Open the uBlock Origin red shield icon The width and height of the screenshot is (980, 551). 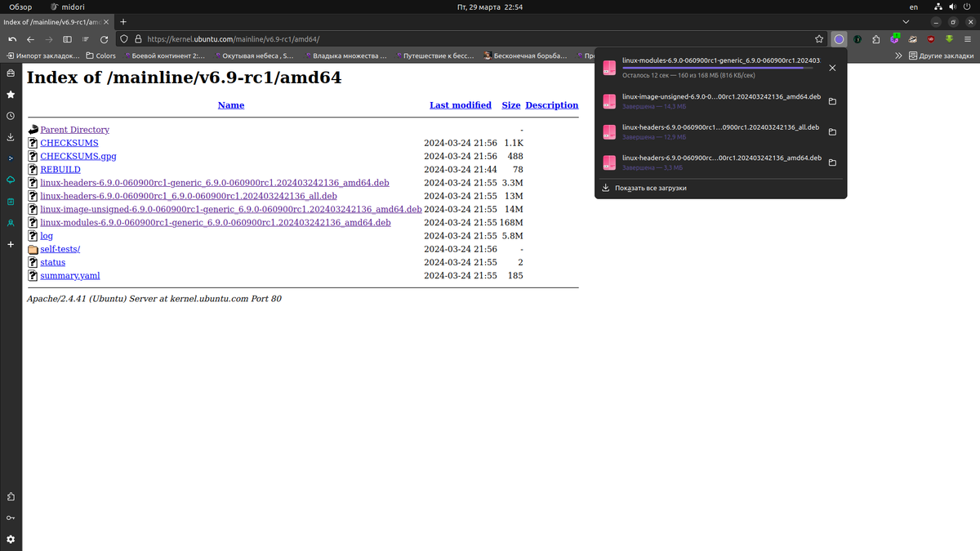[931, 38]
